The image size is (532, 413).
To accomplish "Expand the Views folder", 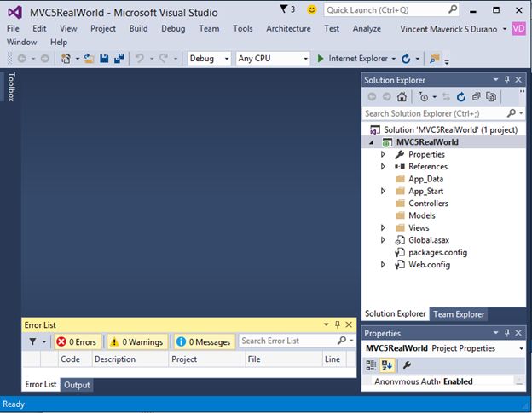I will tap(383, 227).
